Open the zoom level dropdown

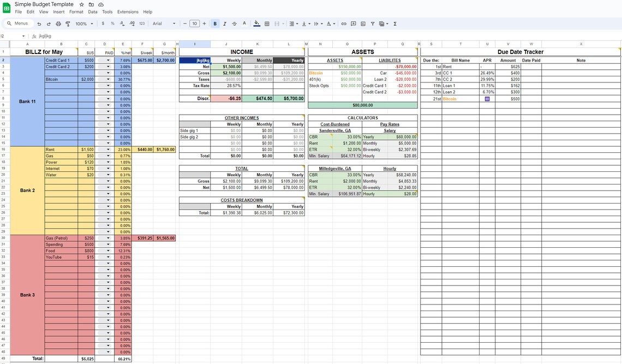click(x=83, y=23)
